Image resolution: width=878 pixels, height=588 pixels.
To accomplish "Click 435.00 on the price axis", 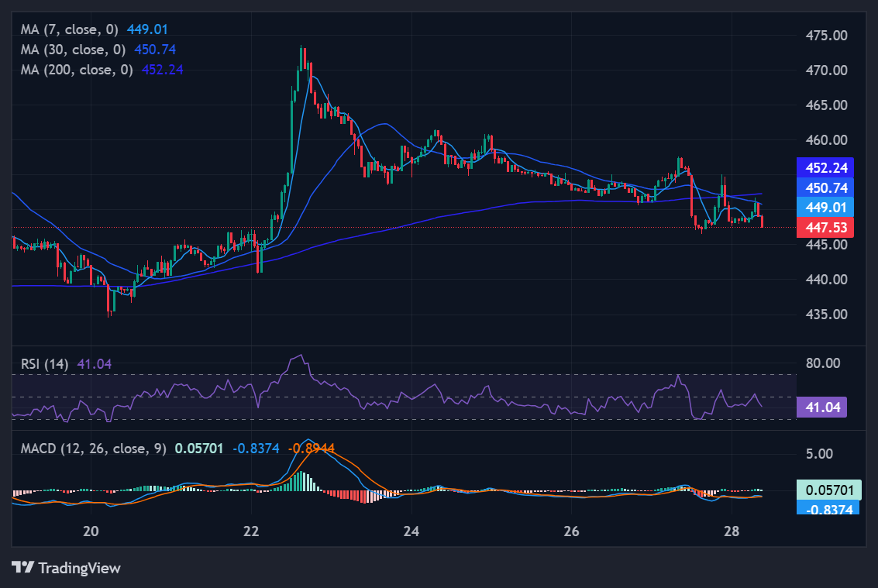I will coord(826,315).
